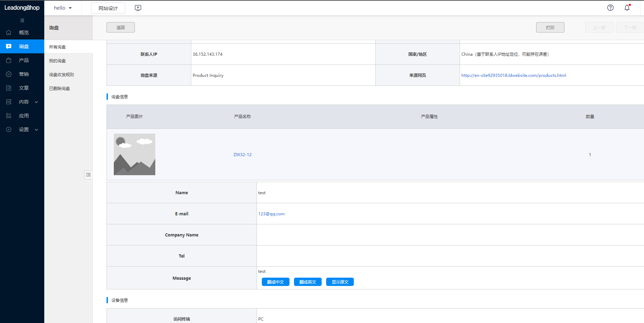Image resolution: width=644 pixels, height=323 pixels.
Task: Open 已删除询盘 deleted inquiries
Action: [x=59, y=89]
